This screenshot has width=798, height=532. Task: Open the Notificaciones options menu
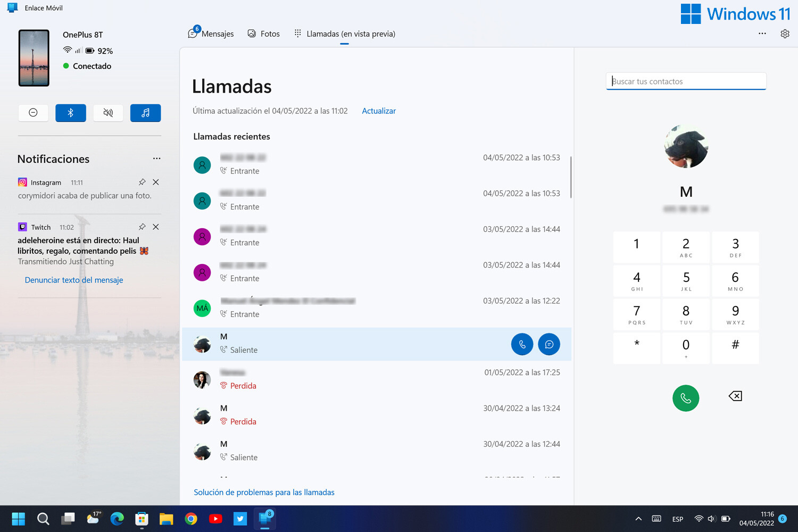pyautogui.click(x=156, y=158)
